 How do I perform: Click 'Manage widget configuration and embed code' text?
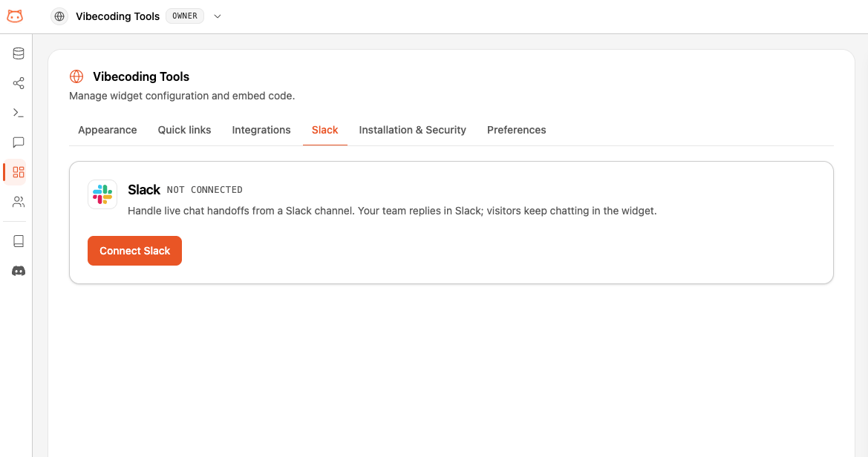(182, 96)
